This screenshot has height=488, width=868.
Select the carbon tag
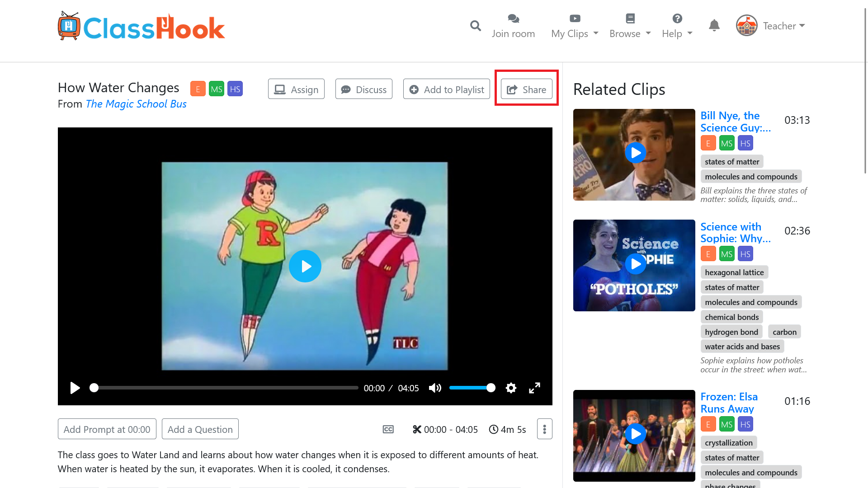click(x=784, y=332)
